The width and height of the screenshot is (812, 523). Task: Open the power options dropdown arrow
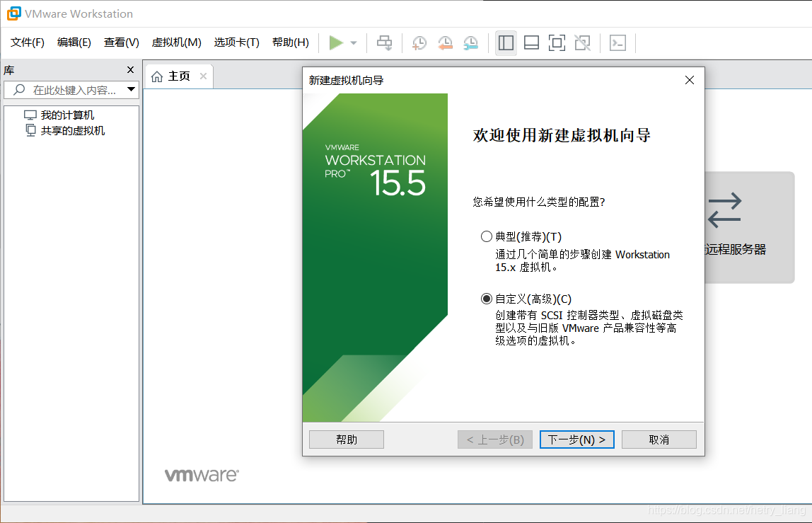point(354,43)
